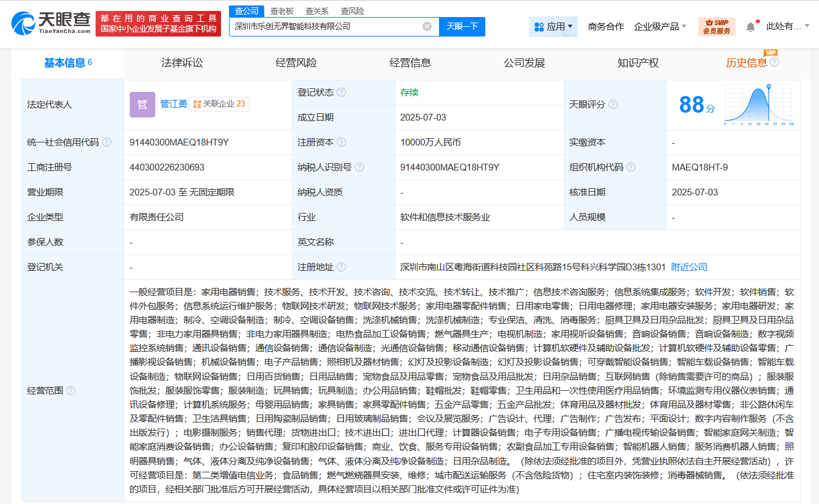Click the SVIP member service badge
The width and height of the screenshot is (819, 504).
(x=716, y=26)
